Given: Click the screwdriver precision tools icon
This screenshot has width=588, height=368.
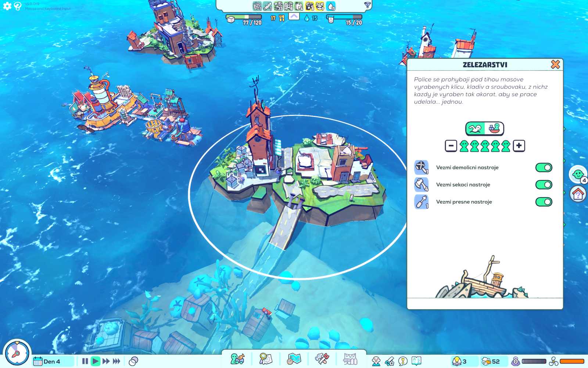Looking at the screenshot, I should click(422, 202).
